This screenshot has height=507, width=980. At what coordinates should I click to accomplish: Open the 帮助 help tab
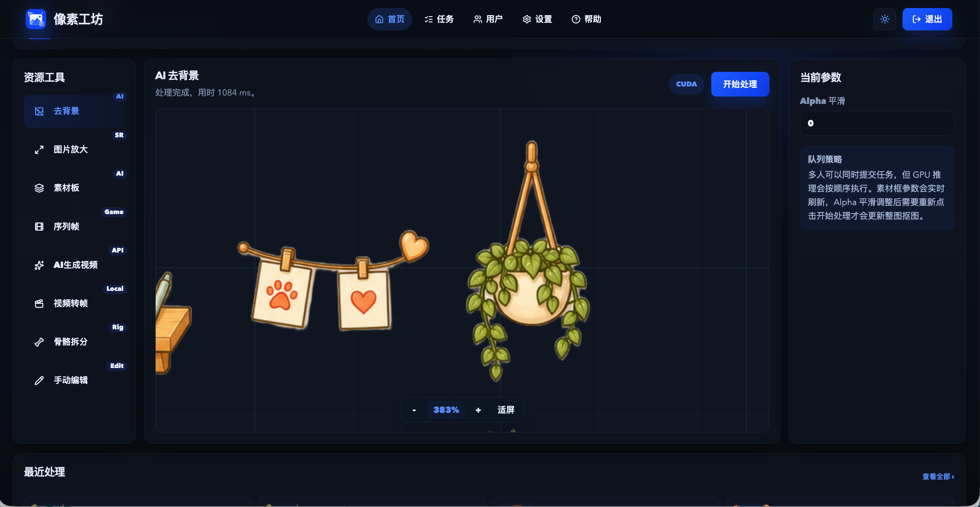click(x=586, y=19)
